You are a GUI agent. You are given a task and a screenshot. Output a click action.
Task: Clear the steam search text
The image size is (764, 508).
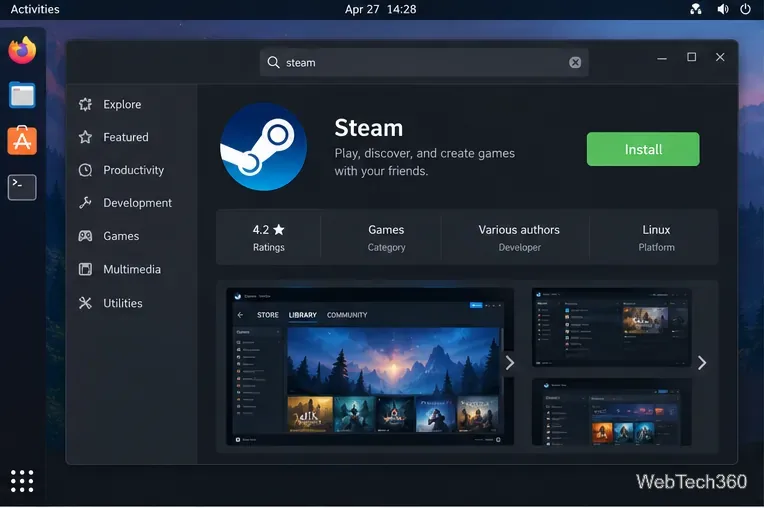[x=575, y=62]
